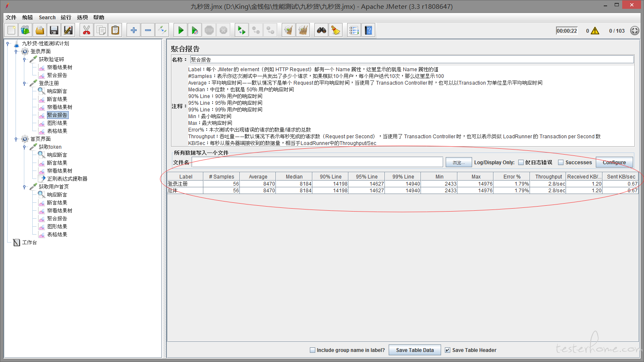
Task: Tick the Successes checkbox
Action: 561,163
